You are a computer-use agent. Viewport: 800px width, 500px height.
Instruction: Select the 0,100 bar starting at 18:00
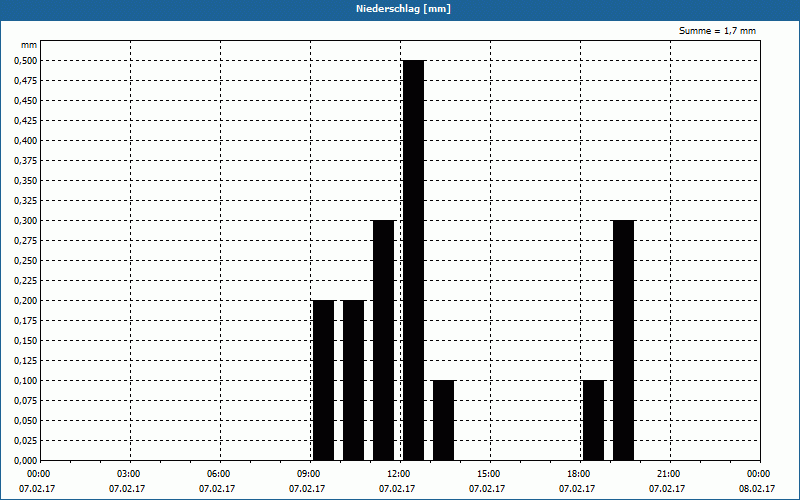pos(593,420)
